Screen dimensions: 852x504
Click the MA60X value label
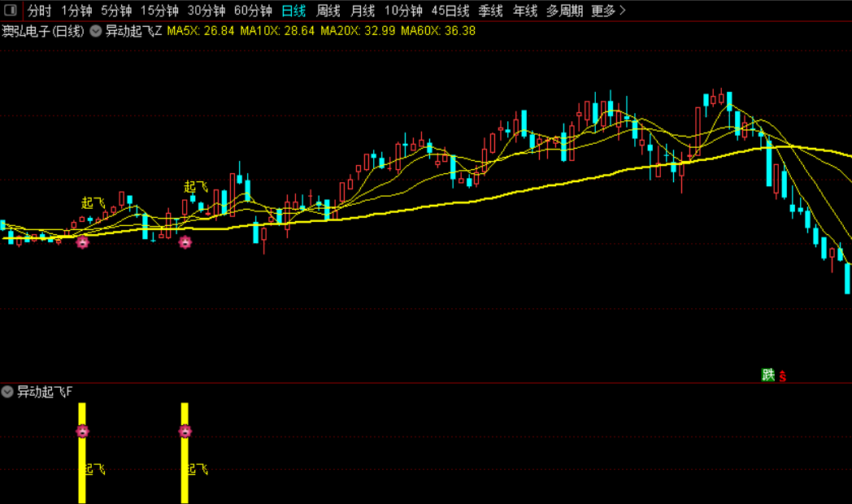point(438,31)
